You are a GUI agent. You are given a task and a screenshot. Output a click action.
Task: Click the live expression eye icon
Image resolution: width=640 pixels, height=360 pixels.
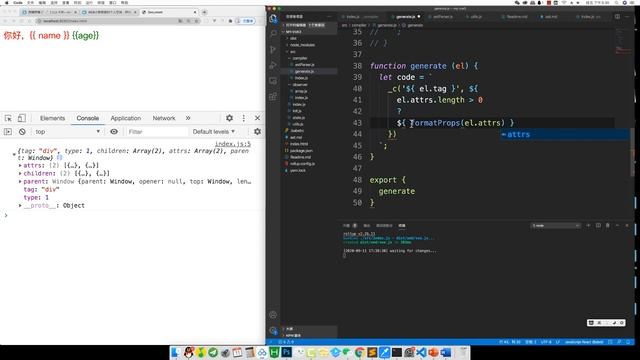(114, 132)
